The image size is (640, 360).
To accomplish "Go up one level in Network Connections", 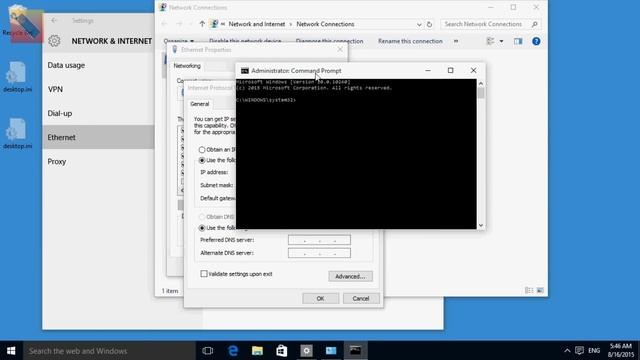I will (202, 24).
